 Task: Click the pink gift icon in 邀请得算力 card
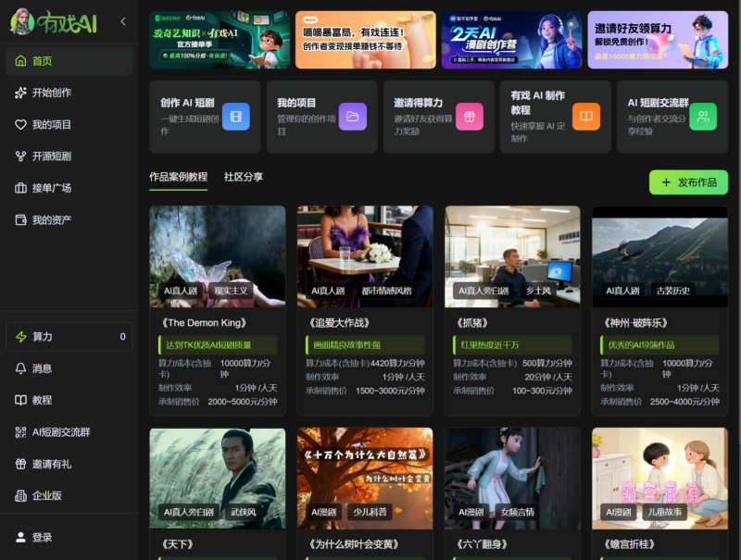(x=470, y=117)
